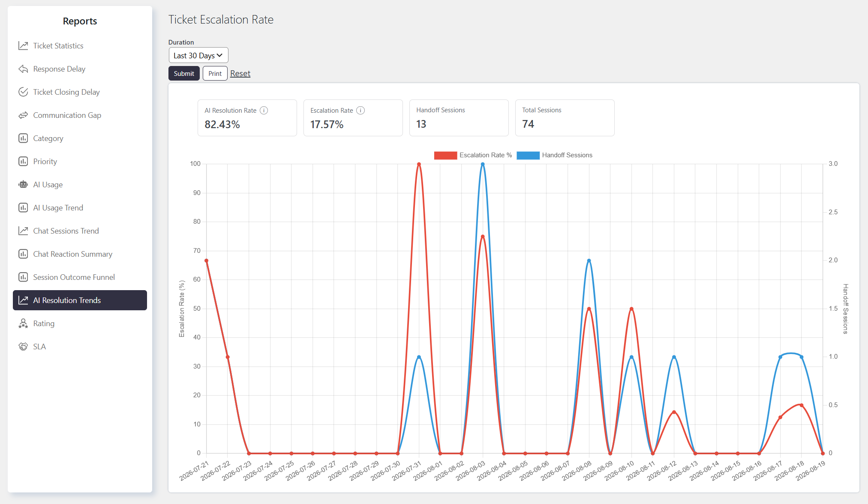The width and height of the screenshot is (868, 504).
Task: Click the SLA handshake icon
Action: pos(23,347)
